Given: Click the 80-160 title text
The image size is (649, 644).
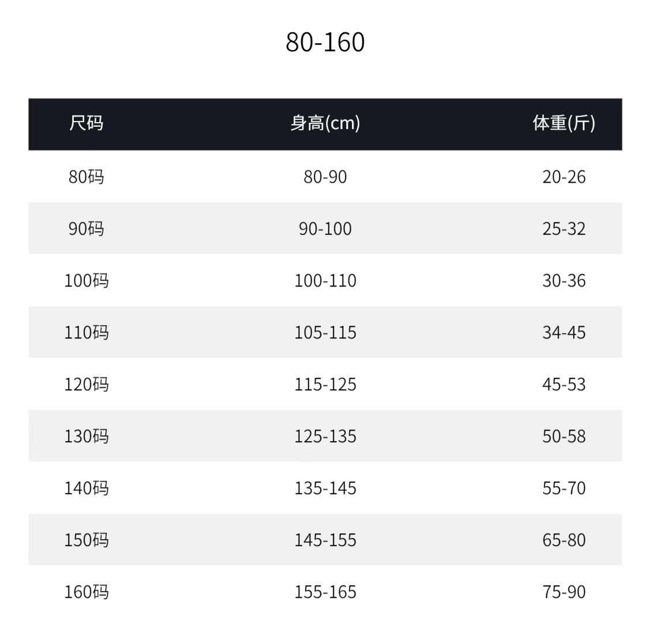Looking at the screenshot, I should pos(325,42).
